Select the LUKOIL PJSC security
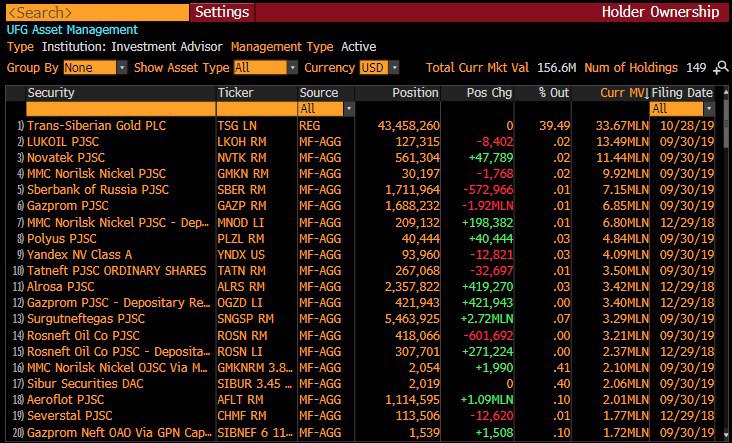 click(63, 141)
